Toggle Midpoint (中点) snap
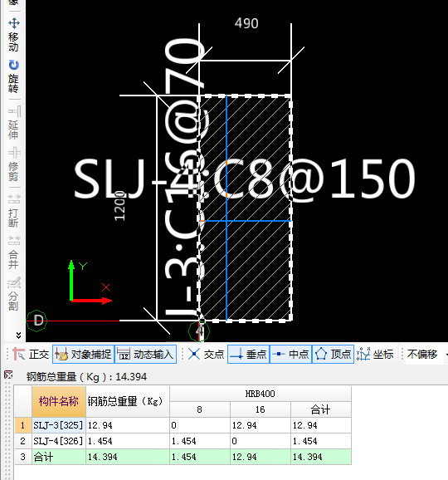Image resolution: width=448 pixels, height=480 pixels. [291, 354]
